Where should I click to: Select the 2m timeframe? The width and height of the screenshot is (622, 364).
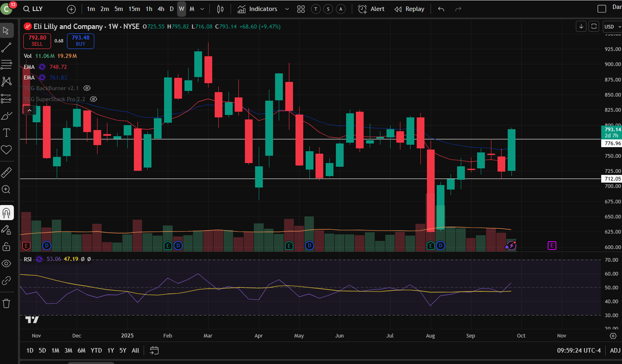coord(105,9)
